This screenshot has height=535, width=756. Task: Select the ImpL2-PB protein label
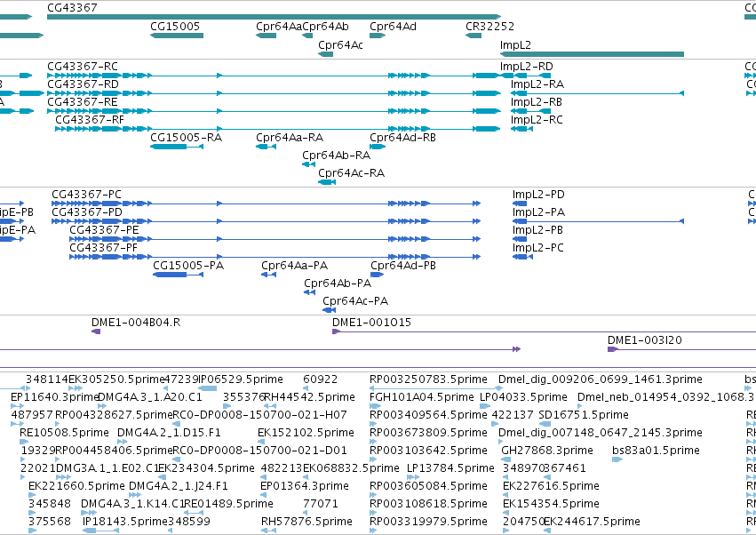click(537, 230)
